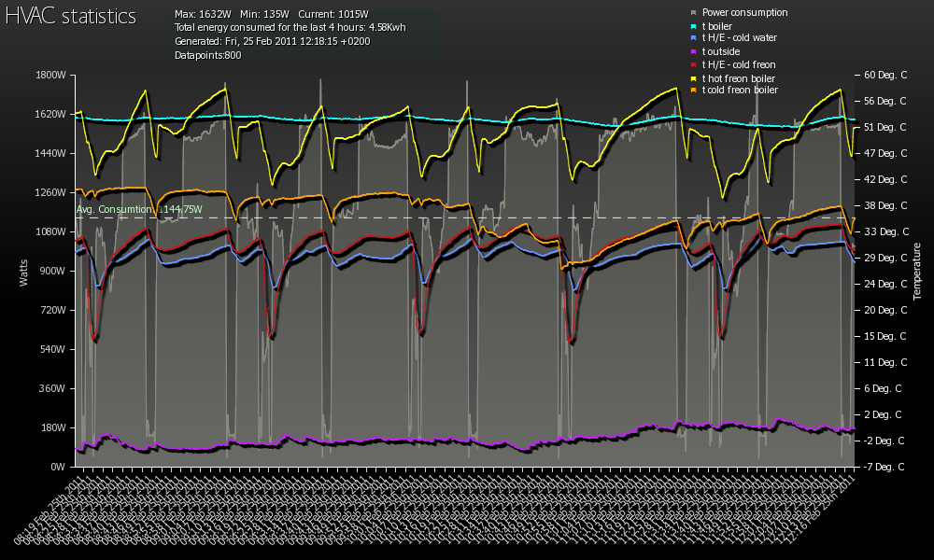Screen dimensions: 934x560
Task: Click the red cold freon legend marker
Action: (693, 65)
